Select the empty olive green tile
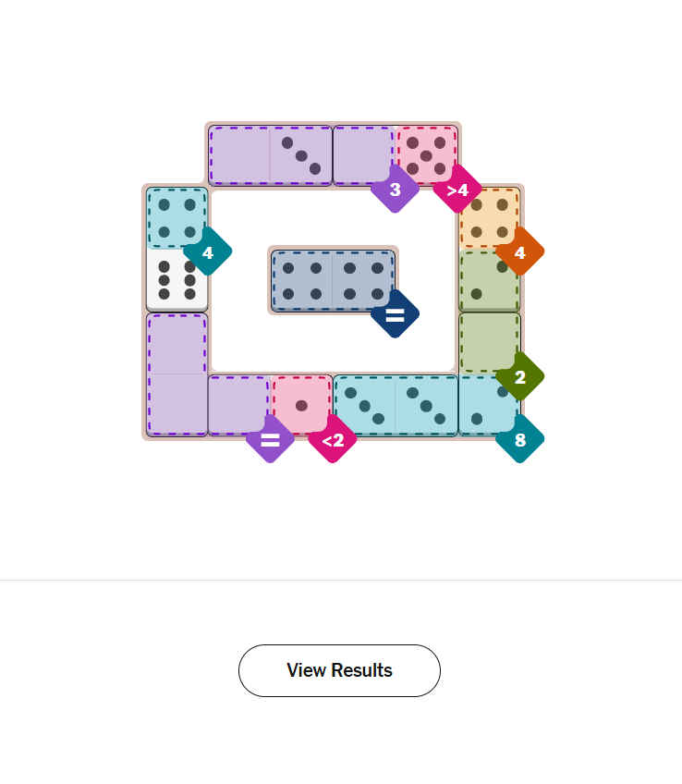 (x=489, y=342)
